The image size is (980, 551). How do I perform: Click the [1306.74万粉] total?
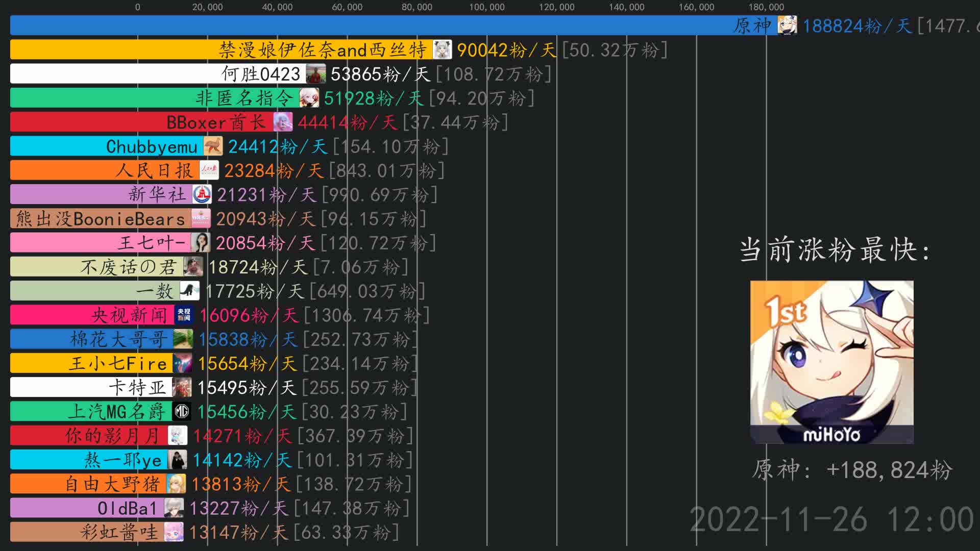click(x=367, y=315)
